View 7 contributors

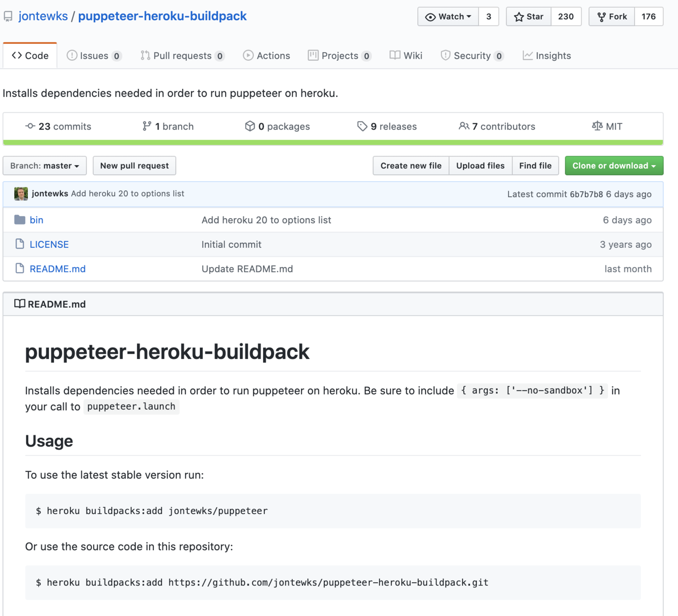(x=497, y=126)
